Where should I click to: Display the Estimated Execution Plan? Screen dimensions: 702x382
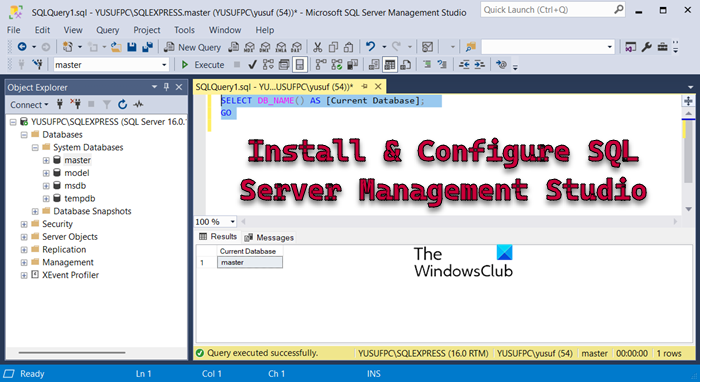pyautogui.click(x=268, y=64)
